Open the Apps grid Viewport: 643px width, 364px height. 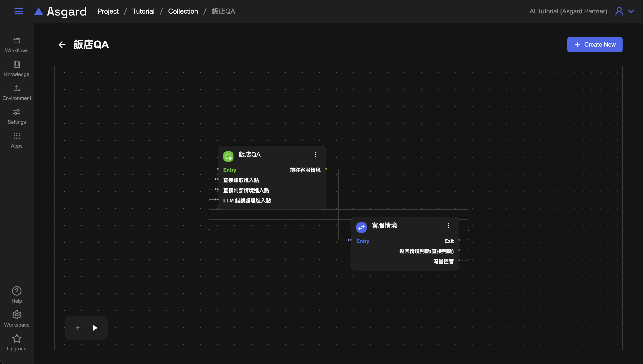(17, 140)
